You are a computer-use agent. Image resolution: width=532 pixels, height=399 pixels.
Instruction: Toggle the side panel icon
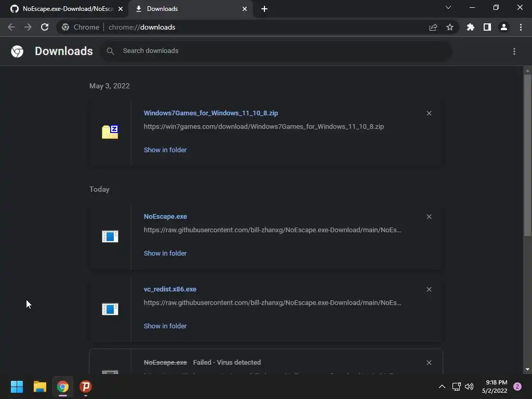(487, 27)
